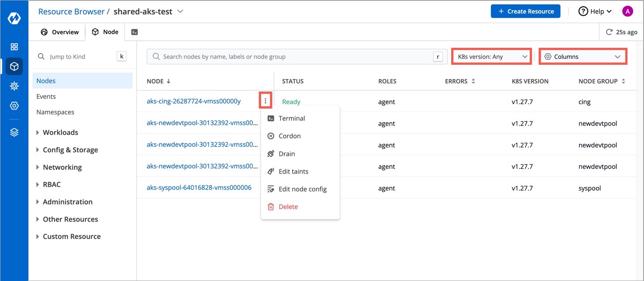Click the sun-shaped icon in the left sidebar
The width and height of the screenshot is (644, 281).
coord(14,86)
